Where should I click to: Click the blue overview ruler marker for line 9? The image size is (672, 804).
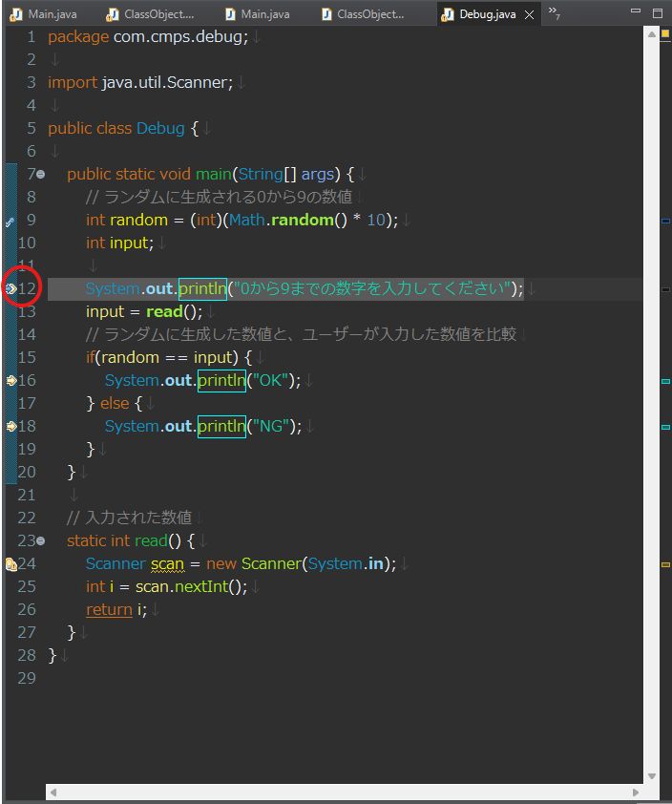pos(665,220)
